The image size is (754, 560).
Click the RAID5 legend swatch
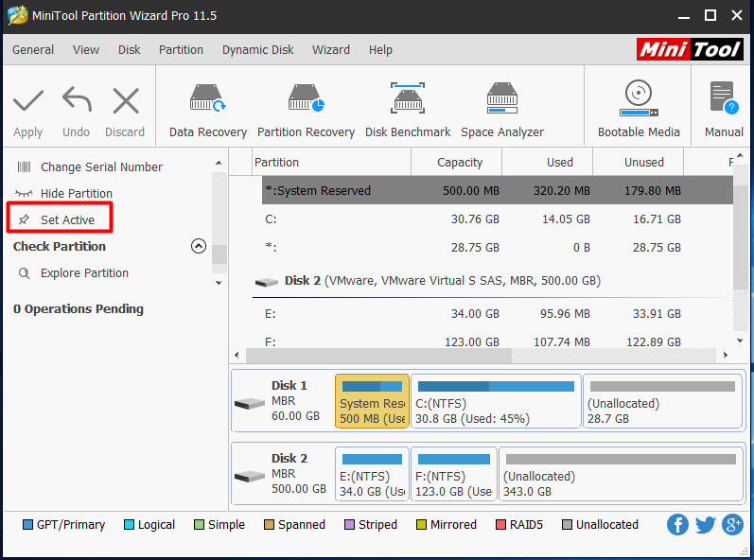[x=500, y=524]
